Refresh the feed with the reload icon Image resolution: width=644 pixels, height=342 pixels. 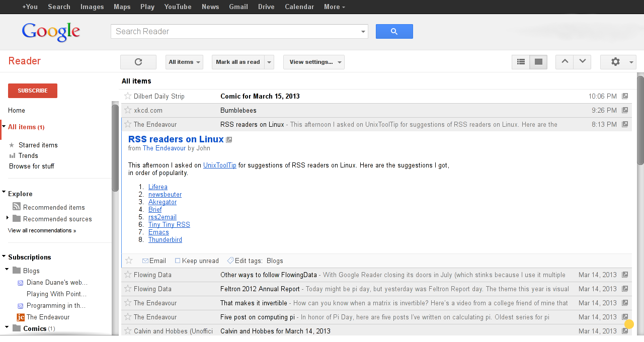(138, 62)
